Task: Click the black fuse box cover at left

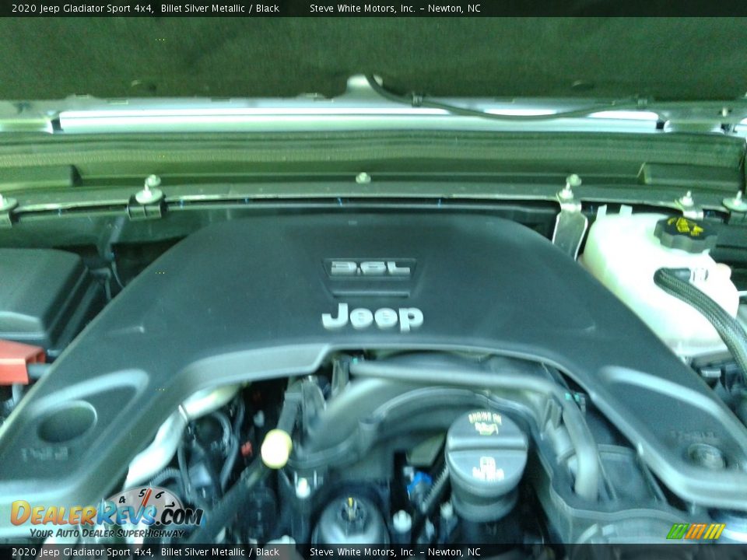Action: [39, 292]
